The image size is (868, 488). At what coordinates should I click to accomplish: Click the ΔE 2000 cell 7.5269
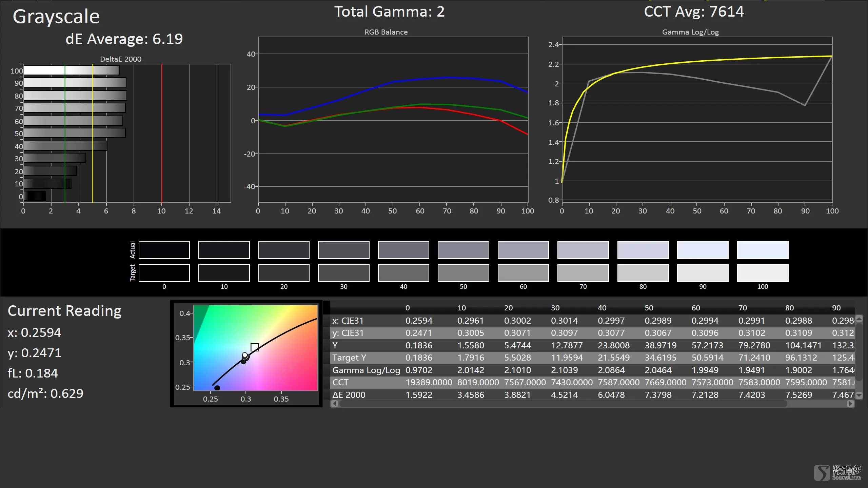[x=798, y=395]
